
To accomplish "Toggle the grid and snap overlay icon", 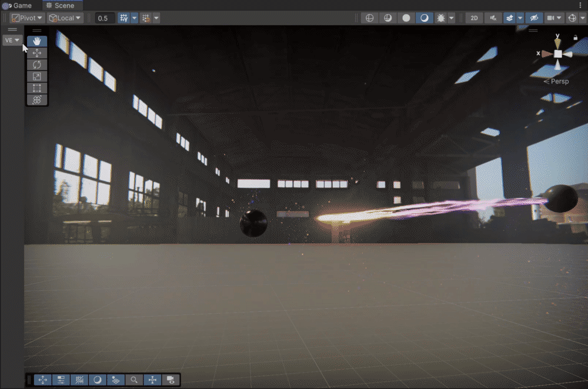I will (79, 380).
